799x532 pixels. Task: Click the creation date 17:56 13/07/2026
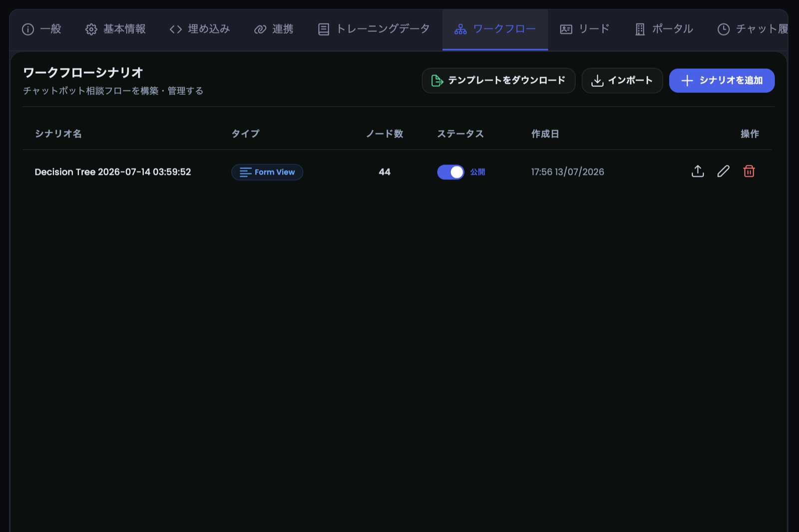click(567, 172)
